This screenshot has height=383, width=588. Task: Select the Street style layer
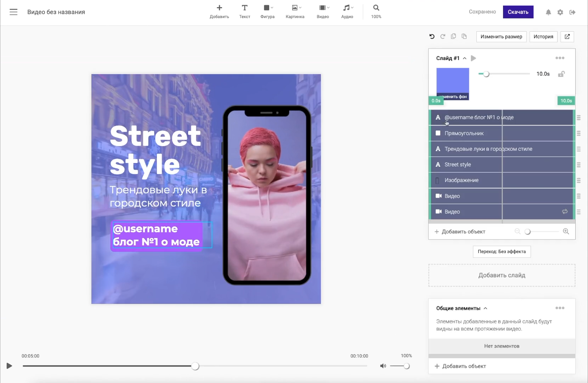tap(458, 165)
